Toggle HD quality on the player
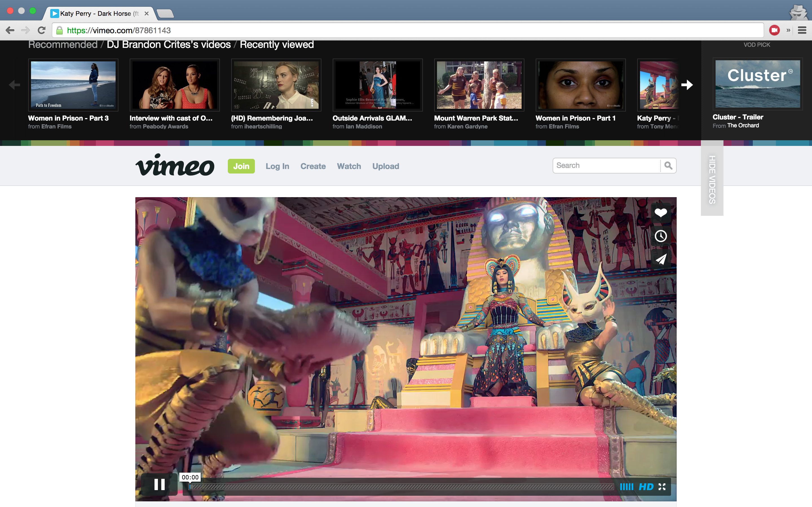This screenshot has width=812, height=507. pyautogui.click(x=646, y=486)
